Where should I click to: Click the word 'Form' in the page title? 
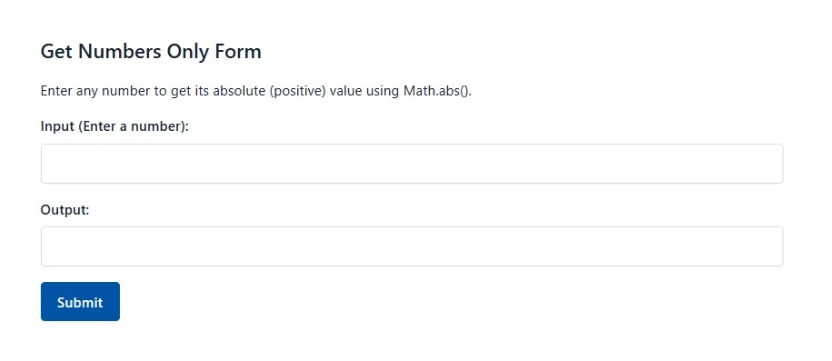tap(238, 51)
